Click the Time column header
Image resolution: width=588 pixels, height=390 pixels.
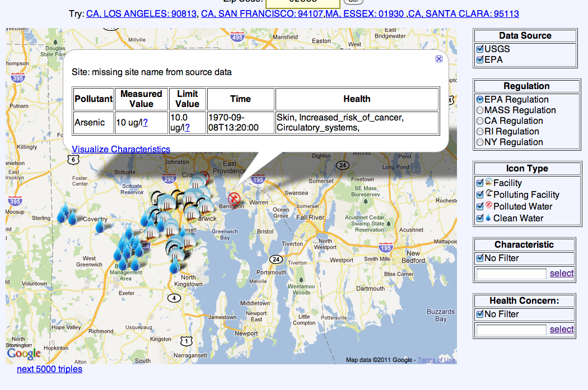tap(241, 99)
